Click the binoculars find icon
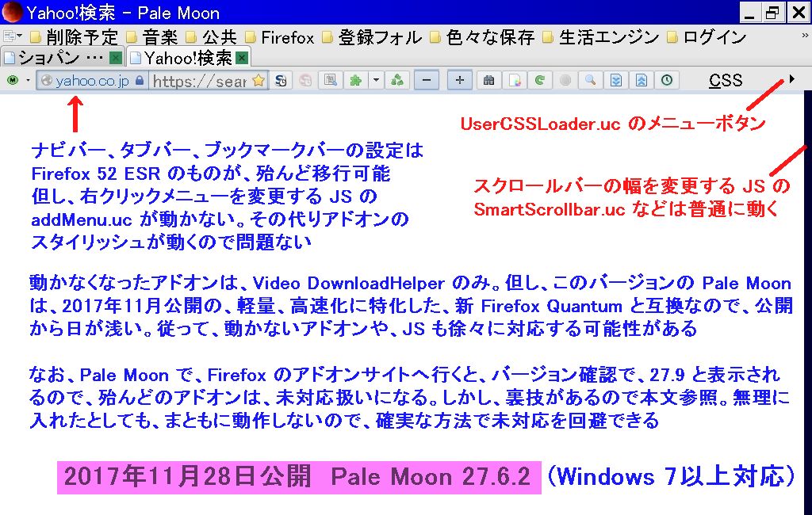812x515 pixels. [488, 80]
